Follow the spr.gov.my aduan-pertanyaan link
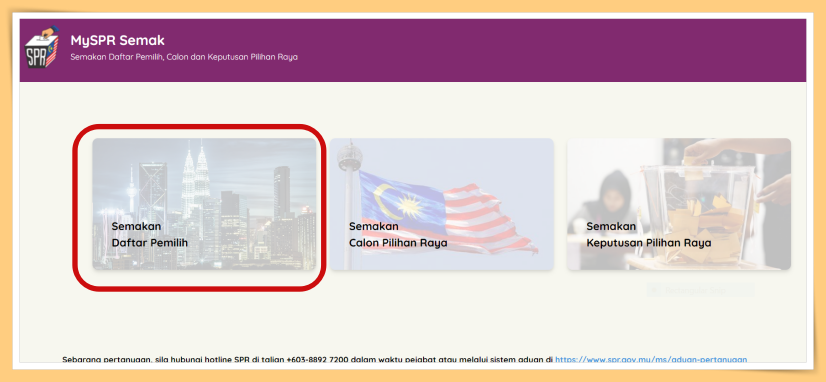This screenshot has width=826, height=382. [x=651, y=359]
